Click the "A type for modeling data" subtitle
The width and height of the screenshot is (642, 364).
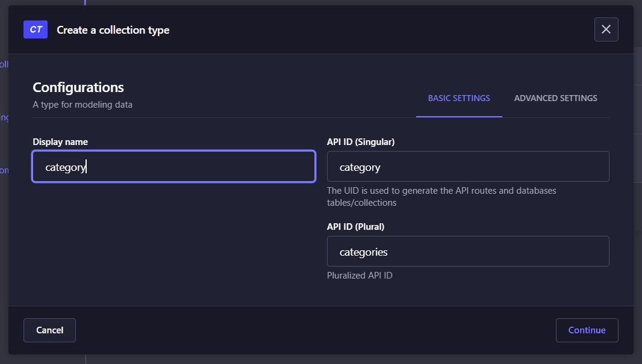pos(83,105)
